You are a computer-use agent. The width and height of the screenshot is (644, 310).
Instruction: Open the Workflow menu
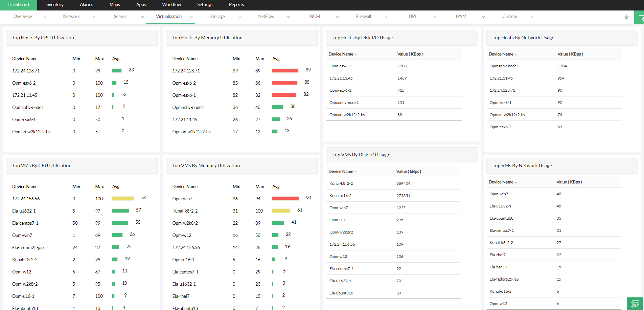tap(171, 5)
